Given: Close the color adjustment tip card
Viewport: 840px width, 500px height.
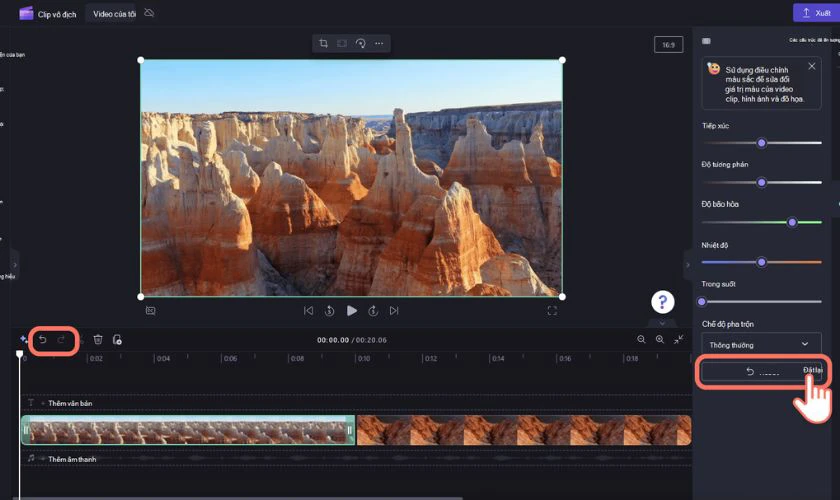Looking at the screenshot, I should 812,66.
